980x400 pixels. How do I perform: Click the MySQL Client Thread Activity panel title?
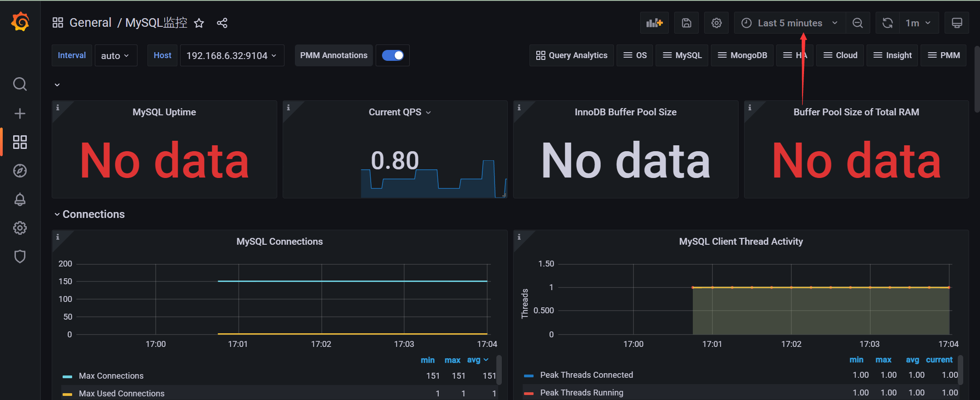click(x=741, y=242)
